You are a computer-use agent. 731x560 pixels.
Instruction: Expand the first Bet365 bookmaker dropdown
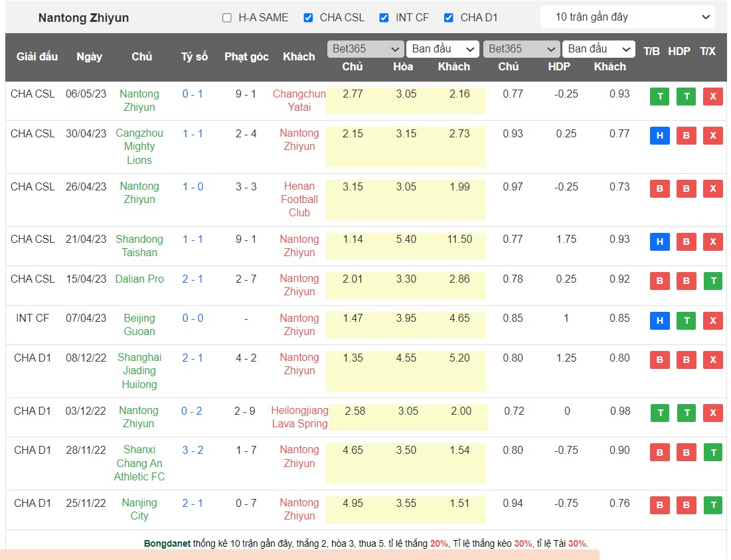coord(365,49)
